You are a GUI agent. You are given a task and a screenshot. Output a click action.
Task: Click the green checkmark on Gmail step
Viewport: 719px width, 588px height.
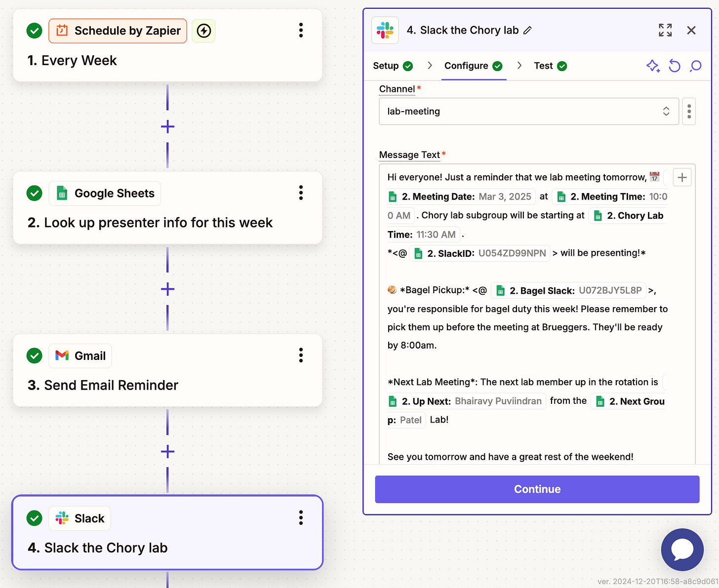click(34, 355)
